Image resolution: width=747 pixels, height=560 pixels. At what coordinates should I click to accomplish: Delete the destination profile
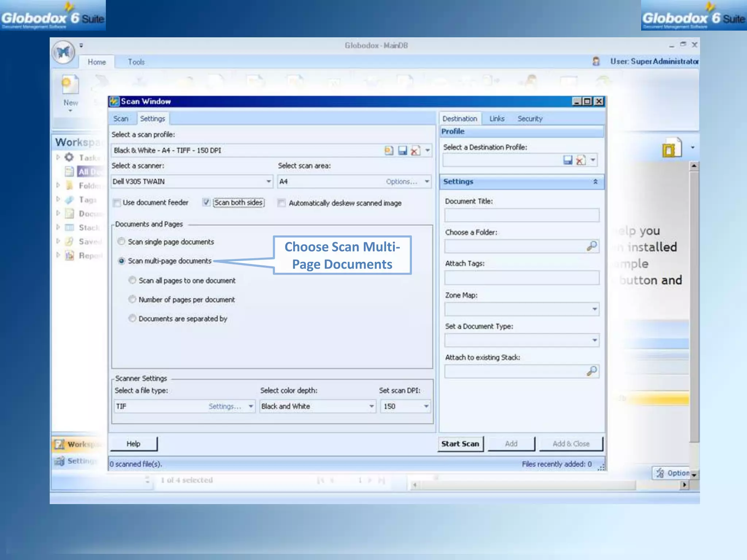(x=581, y=160)
